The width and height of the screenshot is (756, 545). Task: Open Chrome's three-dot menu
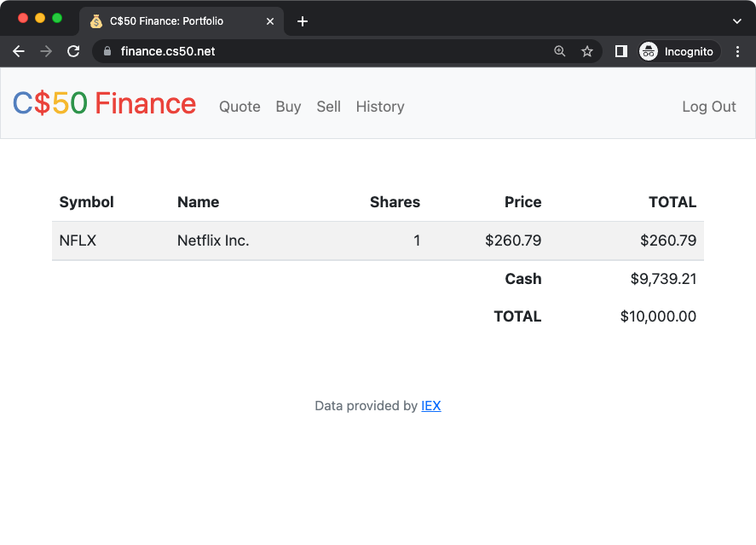737,51
